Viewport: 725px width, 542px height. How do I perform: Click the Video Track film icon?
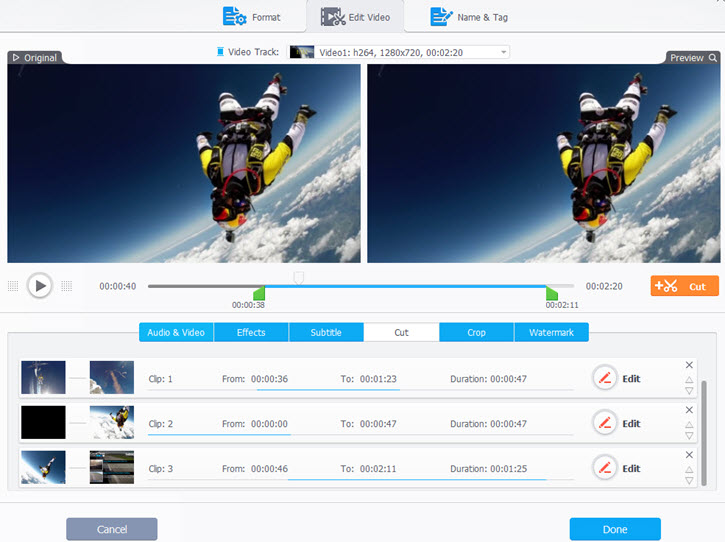point(221,52)
